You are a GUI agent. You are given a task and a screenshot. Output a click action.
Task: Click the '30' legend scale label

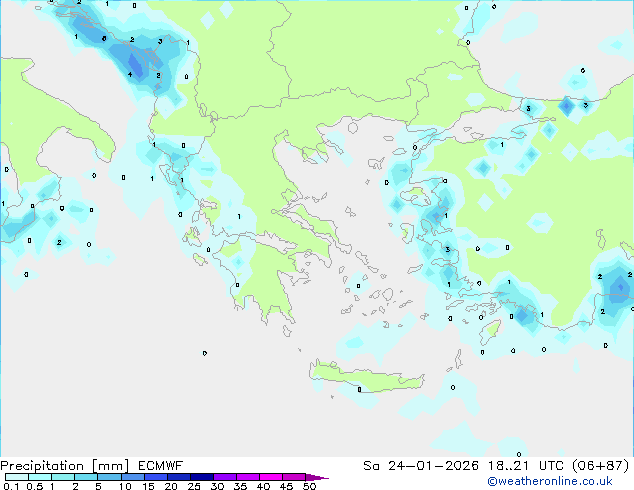[217, 486]
